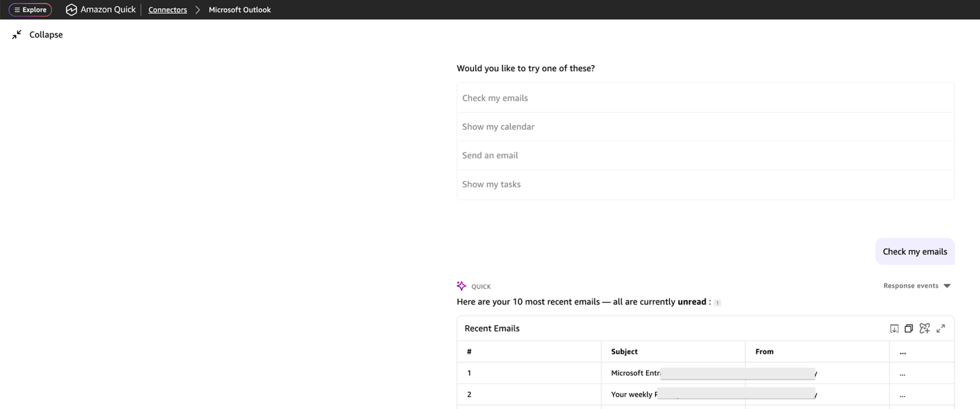Click the Amazon Quick logo icon
Viewport: 980px width, 409px height.
click(x=71, y=10)
